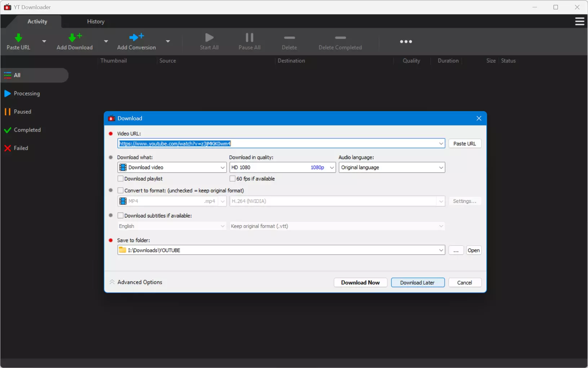The height and width of the screenshot is (368, 588).
Task: Expand the Download in quality dropdown
Action: [x=282, y=167]
